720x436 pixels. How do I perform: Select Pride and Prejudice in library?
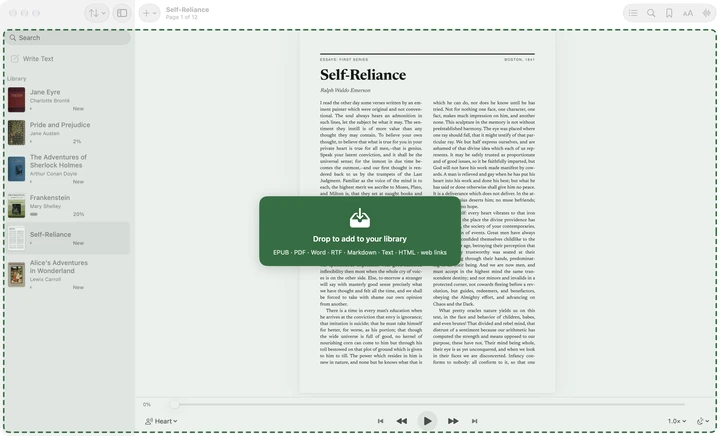(68, 132)
